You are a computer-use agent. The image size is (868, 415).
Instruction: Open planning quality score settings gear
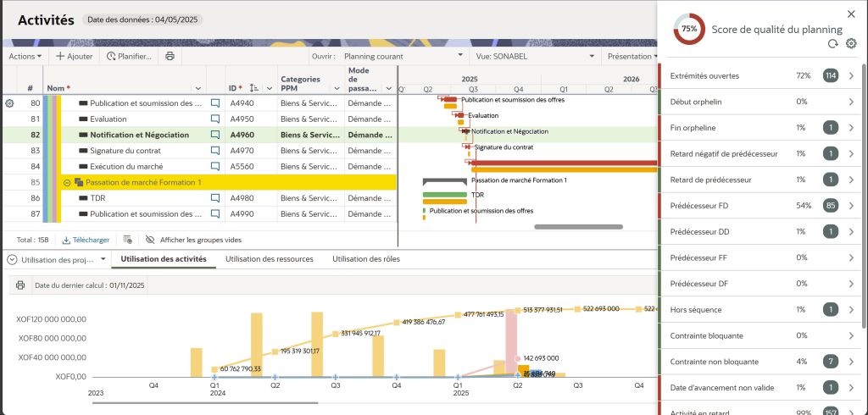(851, 44)
